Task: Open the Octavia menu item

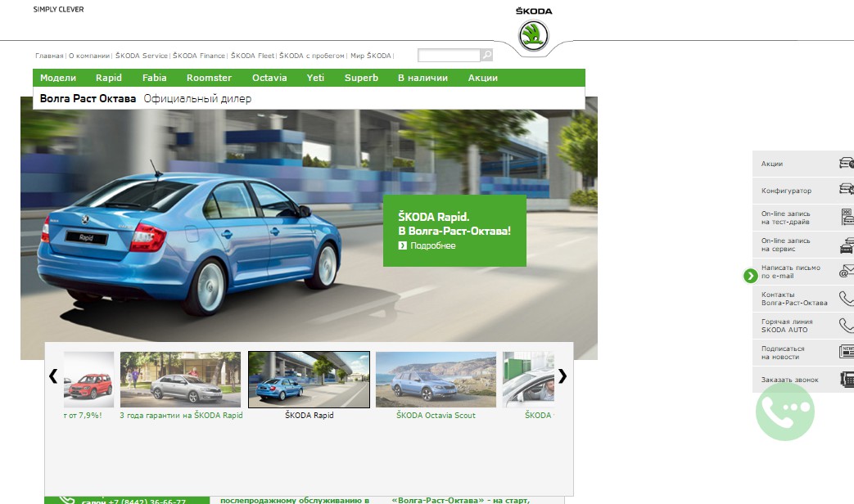Action: click(269, 78)
